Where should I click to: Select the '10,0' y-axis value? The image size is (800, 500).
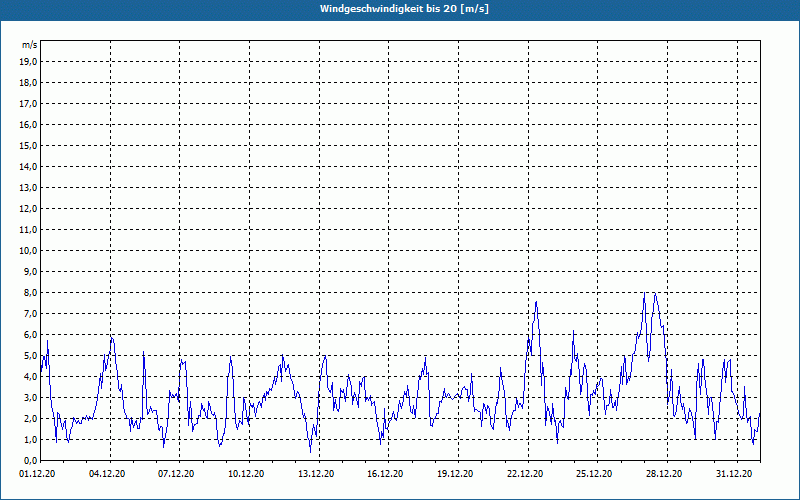[x=28, y=251]
